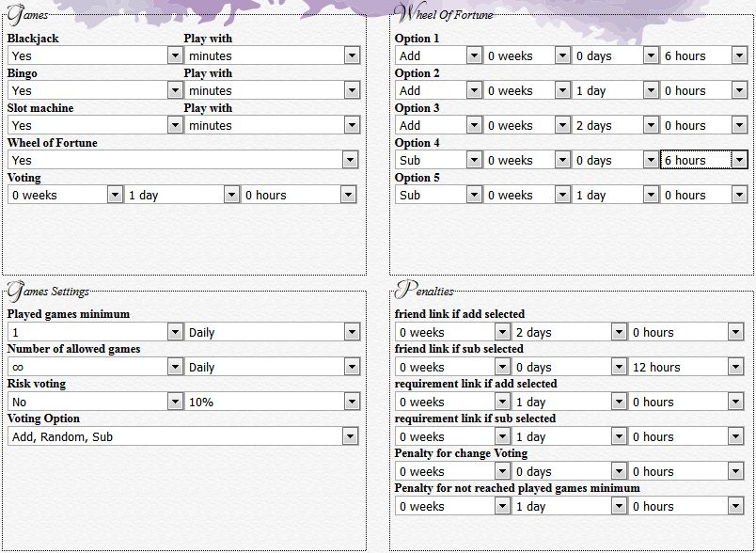Image resolution: width=756 pixels, height=553 pixels.
Task: Open Blackjack's Play with minutes dropdown
Action: (273, 55)
